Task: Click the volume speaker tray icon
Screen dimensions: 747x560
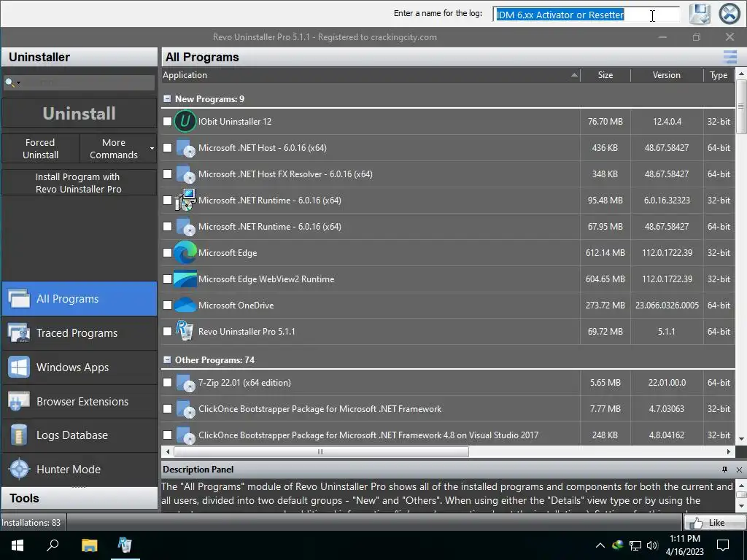Action: click(x=652, y=545)
